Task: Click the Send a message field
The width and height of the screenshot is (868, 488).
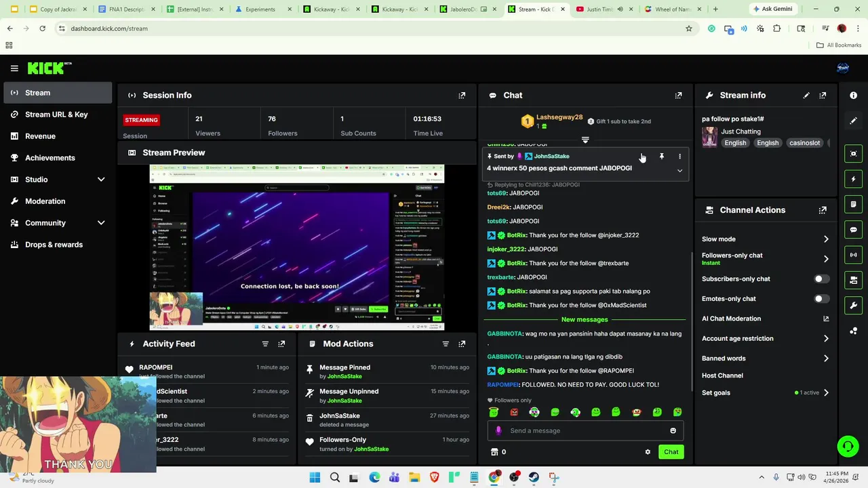Action: pos(585,430)
